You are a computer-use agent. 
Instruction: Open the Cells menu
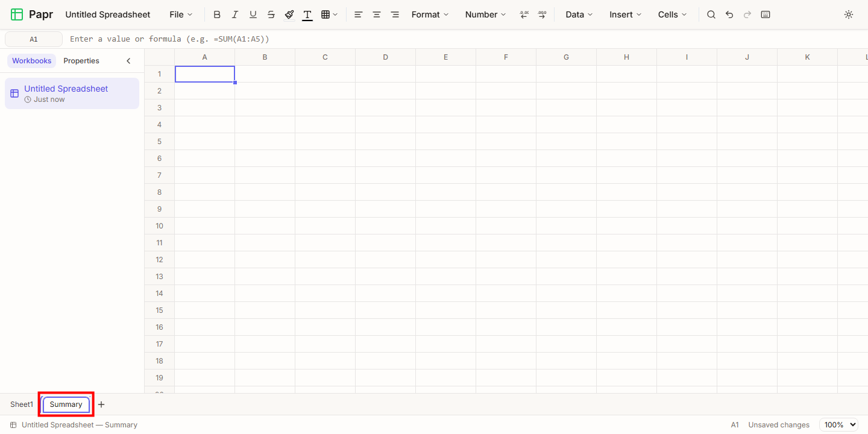click(672, 14)
